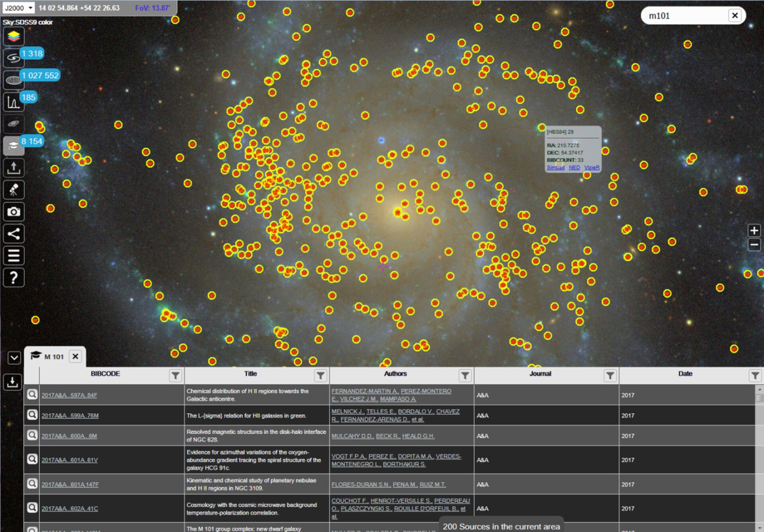
Task: Take a screenshot with camera icon
Action: (x=14, y=212)
